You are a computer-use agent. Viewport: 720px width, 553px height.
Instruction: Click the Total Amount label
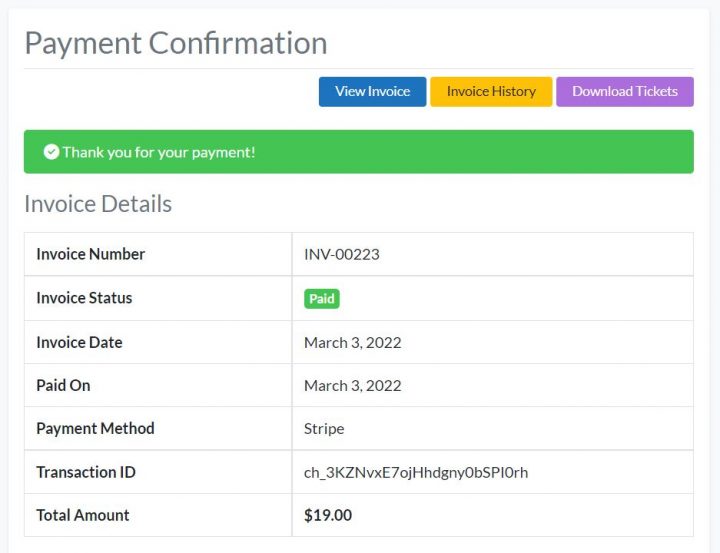pyautogui.click(x=83, y=515)
